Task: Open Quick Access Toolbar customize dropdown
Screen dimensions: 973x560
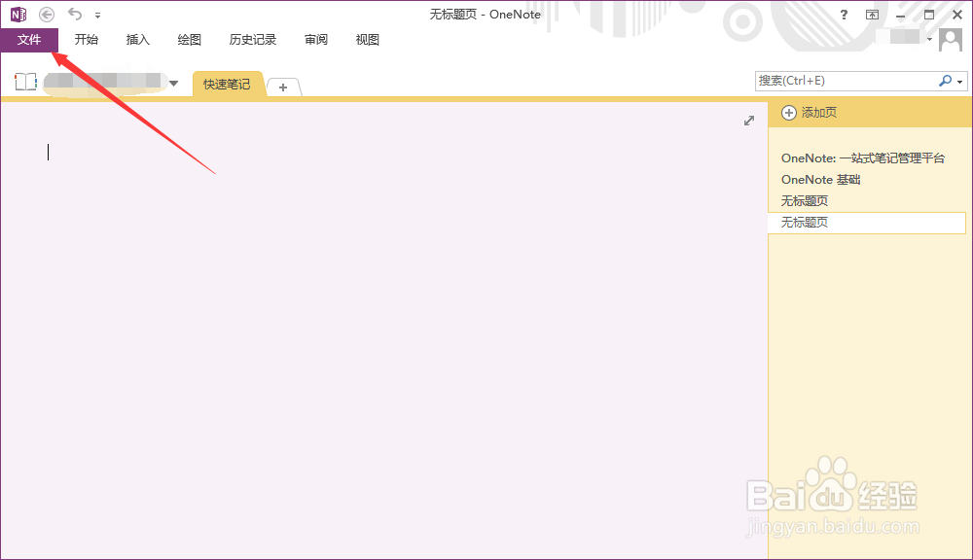Action: (x=97, y=15)
